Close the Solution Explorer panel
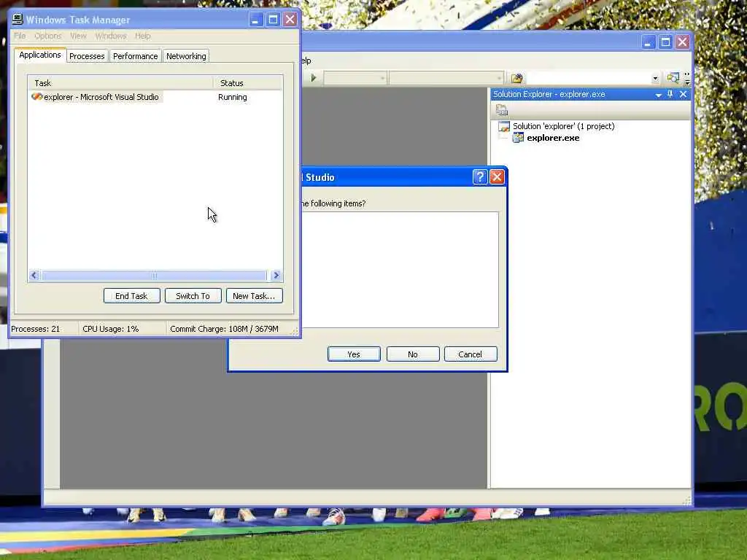Viewport: 747px width, 560px height. 683,94
